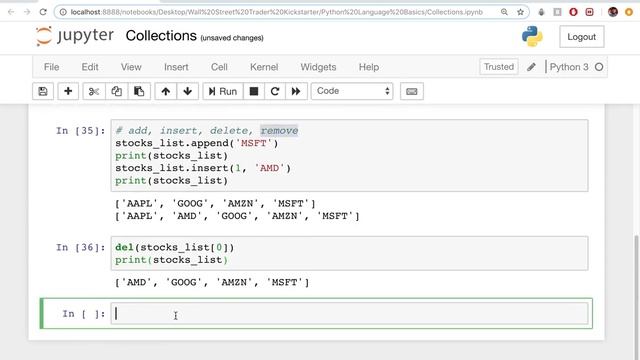Click into the code cell In [35]
This screenshot has width=640, height=360.
pyautogui.click(x=349, y=156)
